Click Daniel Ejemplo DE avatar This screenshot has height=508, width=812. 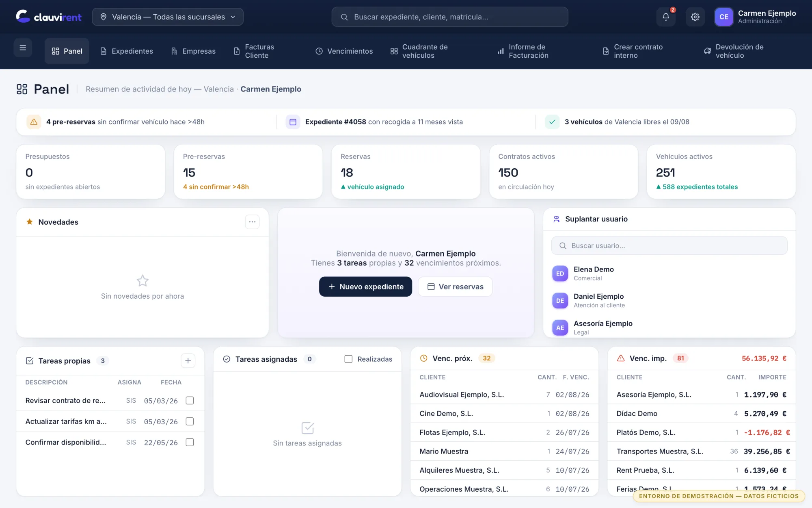pos(560,301)
